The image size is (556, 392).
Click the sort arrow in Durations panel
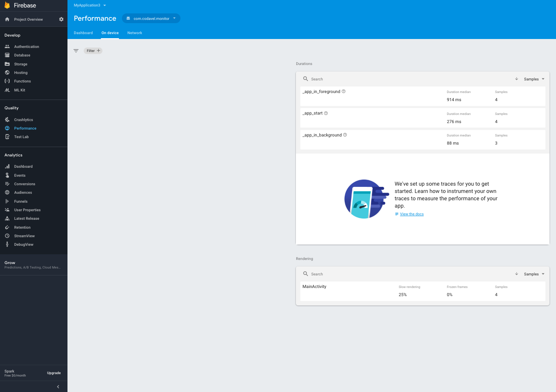point(516,79)
